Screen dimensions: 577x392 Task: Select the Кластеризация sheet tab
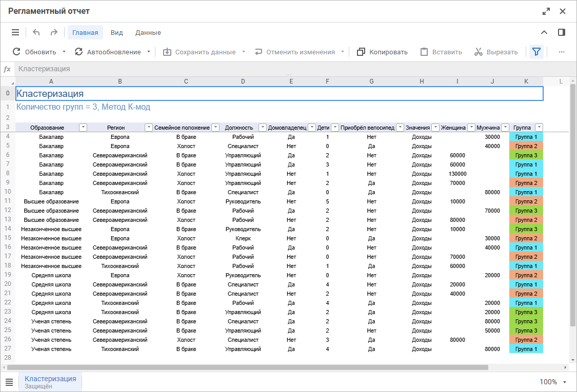[x=50, y=382]
